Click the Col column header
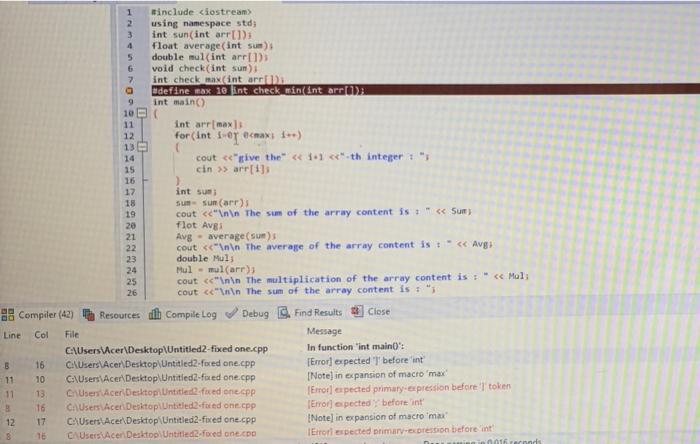The height and width of the screenshot is (444, 700). tap(41, 335)
